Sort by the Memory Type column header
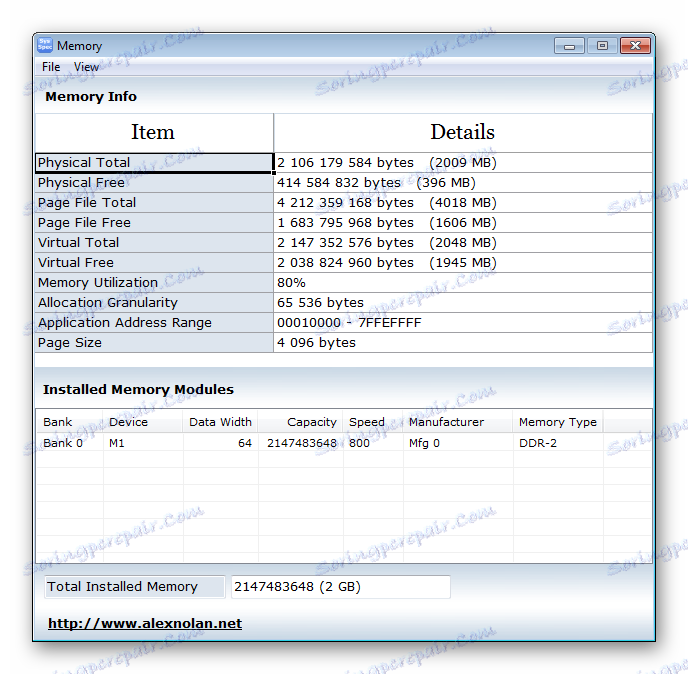The width and height of the screenshot is (688, 674). click(x=558, y=422)
